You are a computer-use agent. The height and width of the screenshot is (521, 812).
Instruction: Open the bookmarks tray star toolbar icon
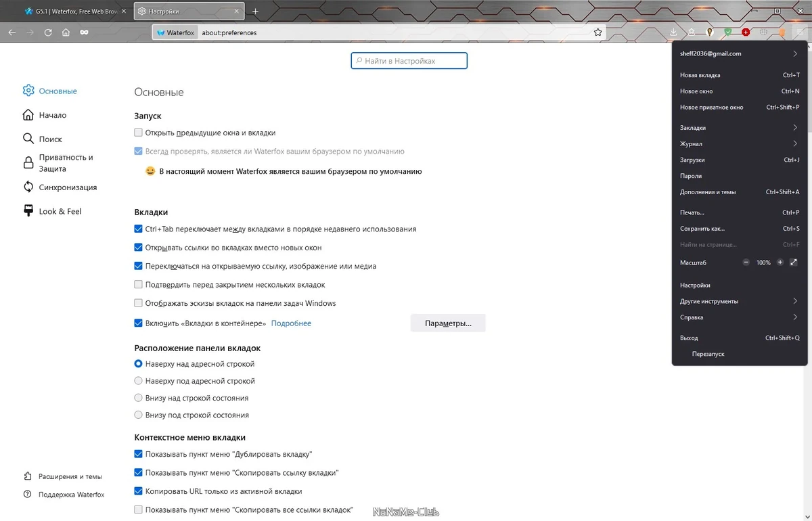[x=692, y=32]
